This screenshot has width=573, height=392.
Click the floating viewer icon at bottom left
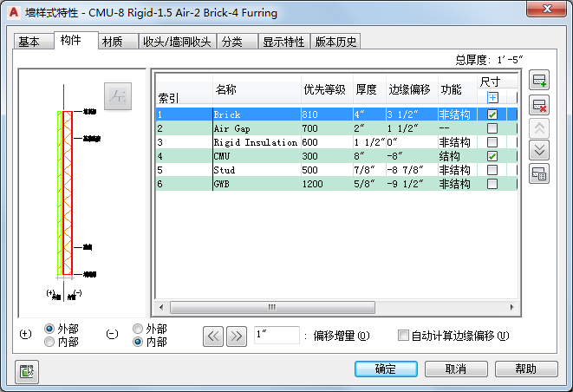tap(27, 371)
